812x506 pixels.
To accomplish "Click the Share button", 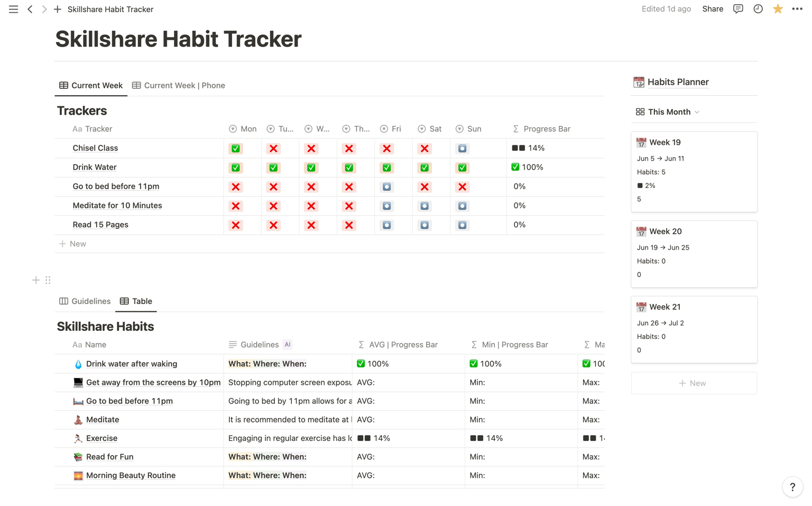I will 713,9.
